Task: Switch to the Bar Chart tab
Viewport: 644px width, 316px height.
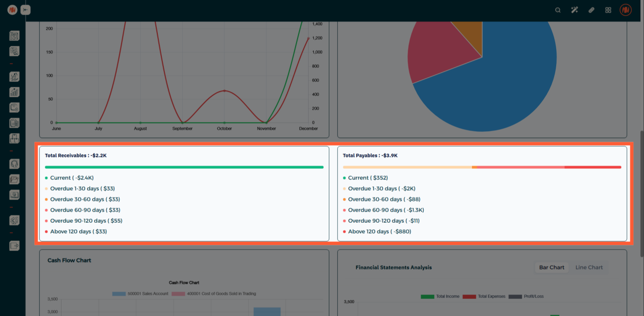Action: (x=552, y=268)
